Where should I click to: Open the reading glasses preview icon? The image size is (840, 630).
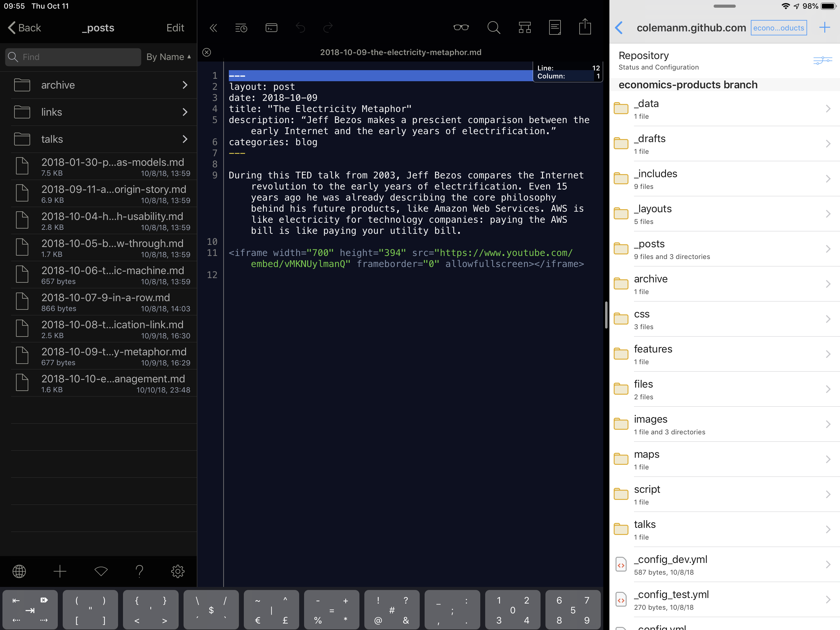(461, 27)
